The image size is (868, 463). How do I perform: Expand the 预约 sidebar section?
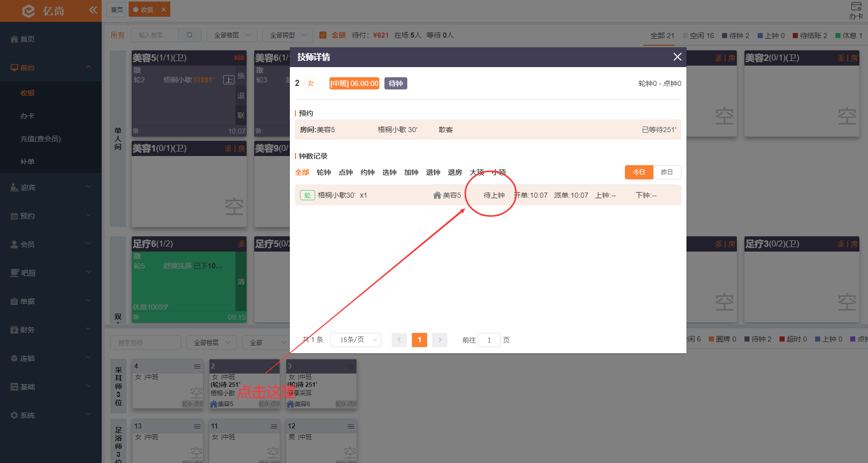click(x=89, y=215)
